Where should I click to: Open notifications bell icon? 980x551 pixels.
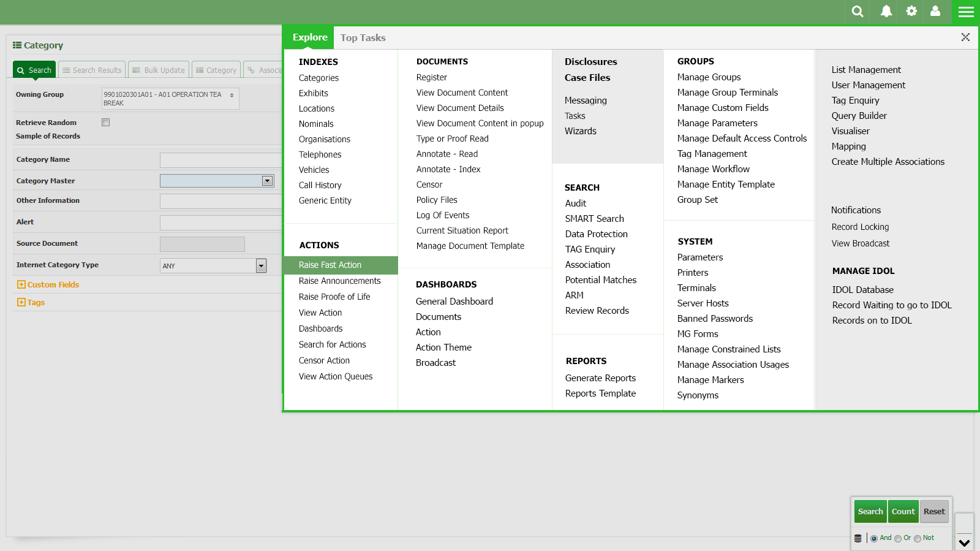coord(886,11)
